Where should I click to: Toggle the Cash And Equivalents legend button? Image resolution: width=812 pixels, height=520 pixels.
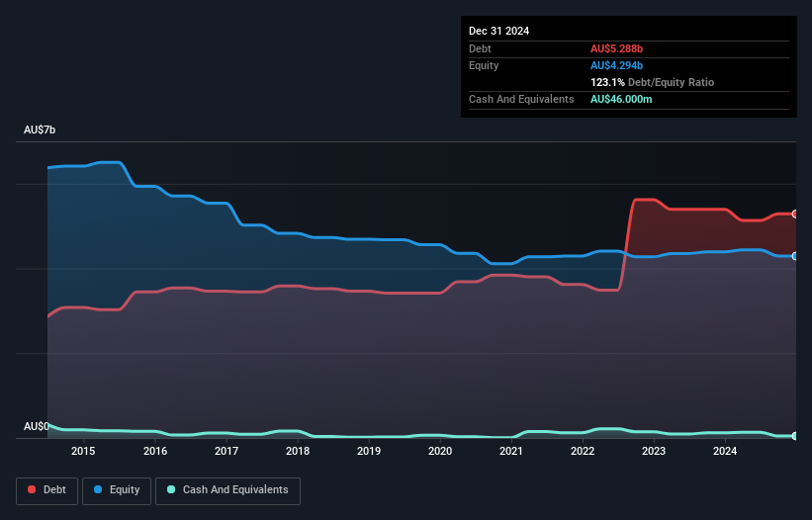227,490
